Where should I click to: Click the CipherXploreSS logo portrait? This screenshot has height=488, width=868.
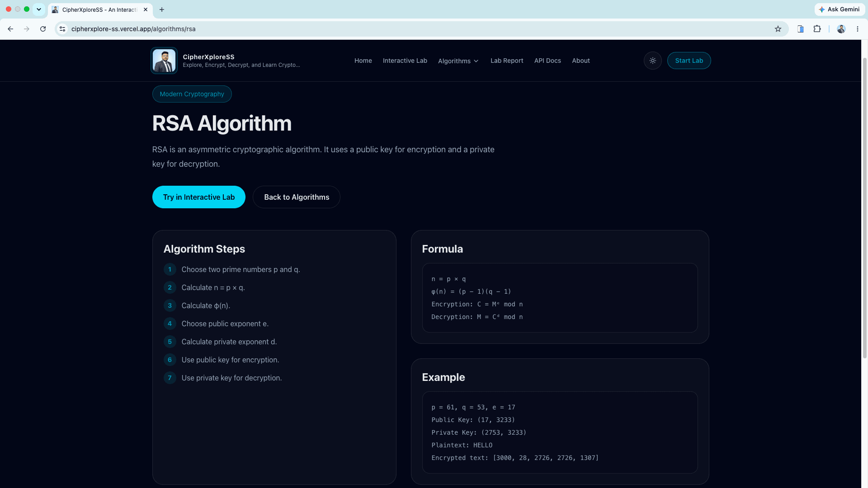[x=164, y=61]
